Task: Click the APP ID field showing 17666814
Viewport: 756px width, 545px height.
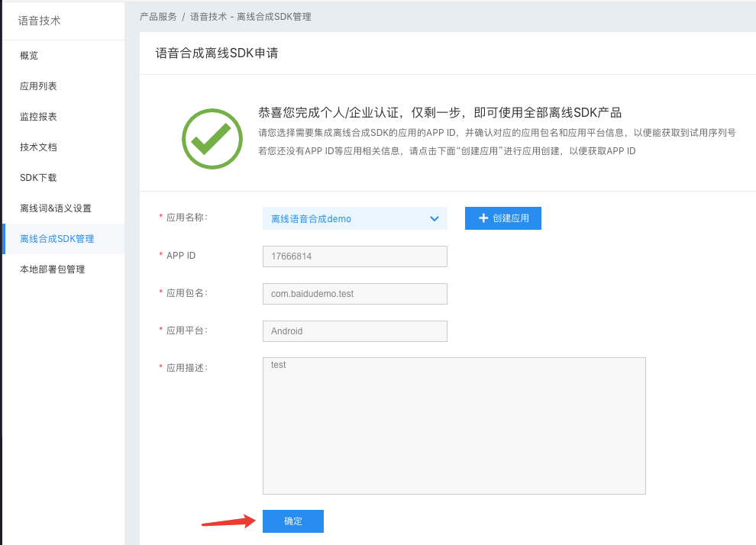Action: coord(354,256)
